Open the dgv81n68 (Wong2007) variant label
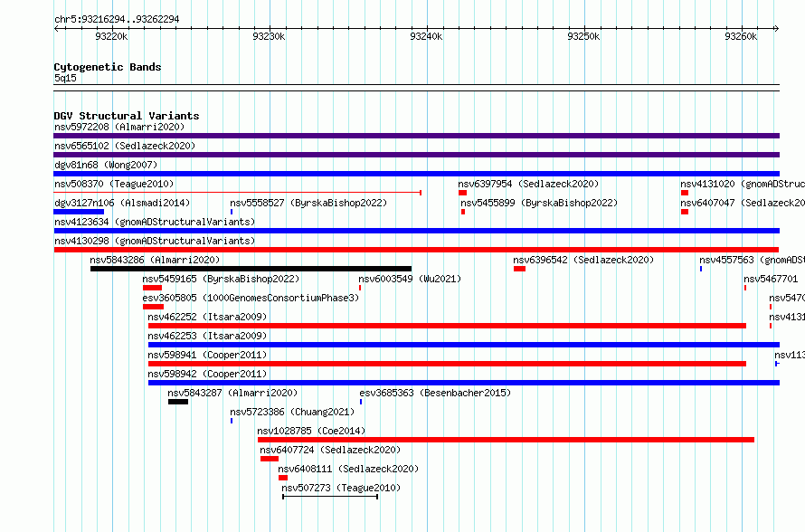 tap(106, 165)
